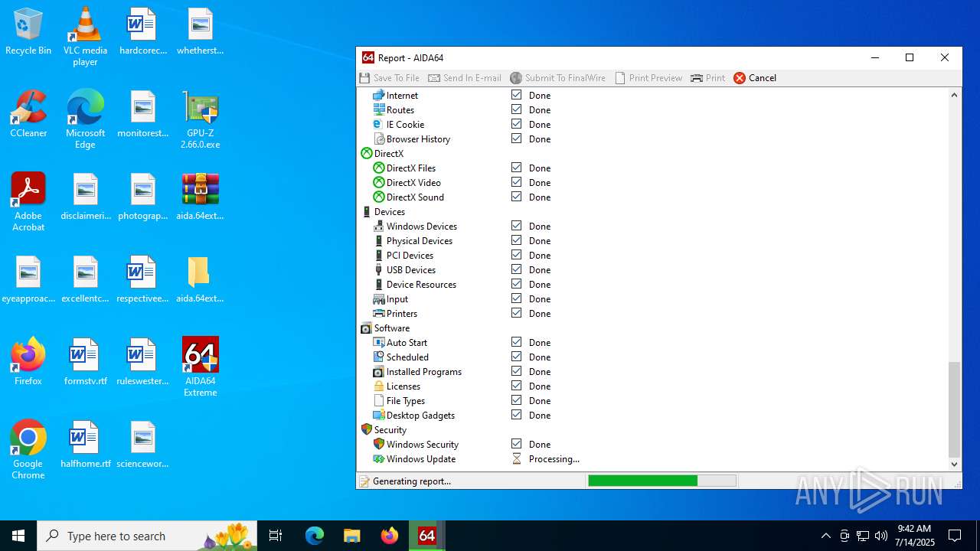Click the Processing... status of Windows Update
The width and height of the screenshot is (980, 551).
pyautogui.click(x=554, y=459)
